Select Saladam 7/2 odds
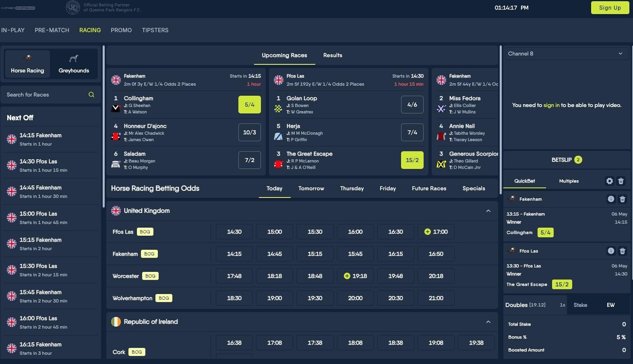633x364 pixels. point(250,160)
